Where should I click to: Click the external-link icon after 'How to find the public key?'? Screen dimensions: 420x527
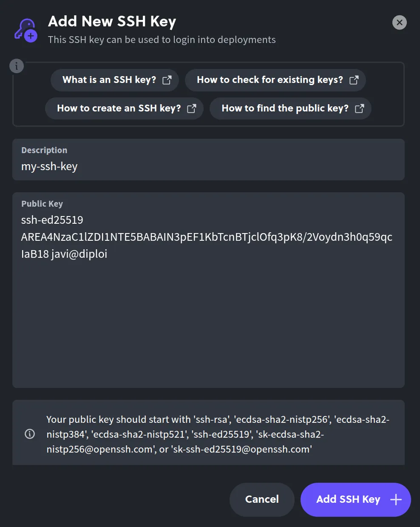coord(360,108)
